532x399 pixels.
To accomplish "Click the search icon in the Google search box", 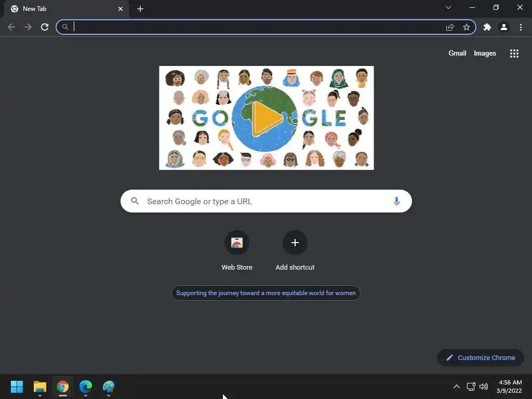I will pos(135,201).
